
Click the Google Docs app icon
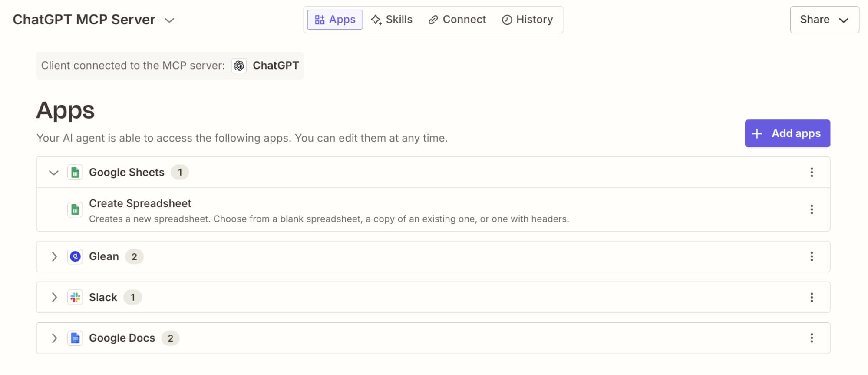(x=75, y=338)
